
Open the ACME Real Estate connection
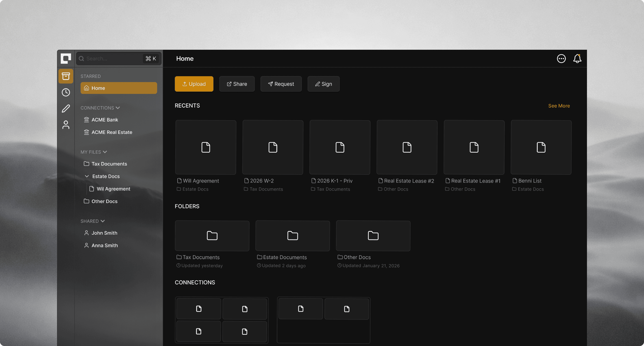(x=112, y=132)
